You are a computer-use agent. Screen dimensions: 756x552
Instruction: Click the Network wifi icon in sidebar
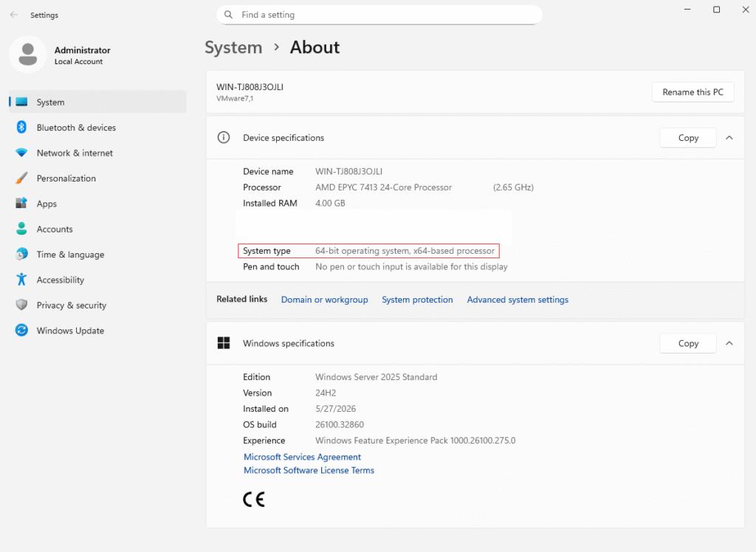tap(21, 153)
